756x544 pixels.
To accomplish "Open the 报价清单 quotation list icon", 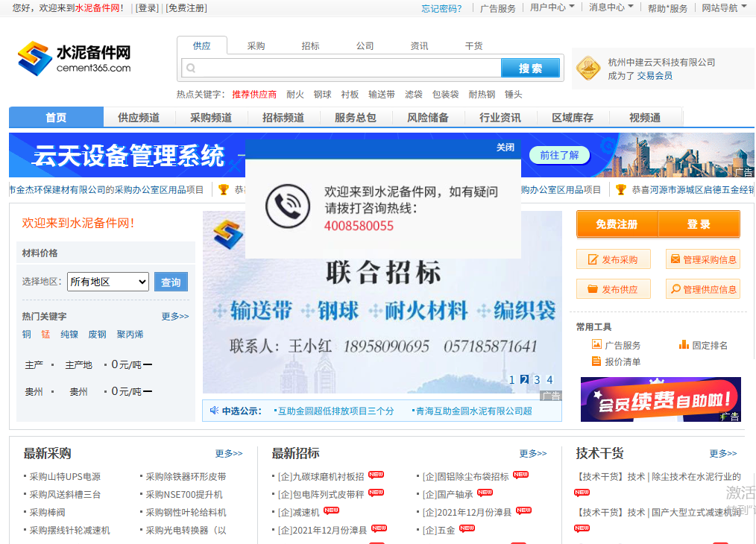I will tap(596, 361).
